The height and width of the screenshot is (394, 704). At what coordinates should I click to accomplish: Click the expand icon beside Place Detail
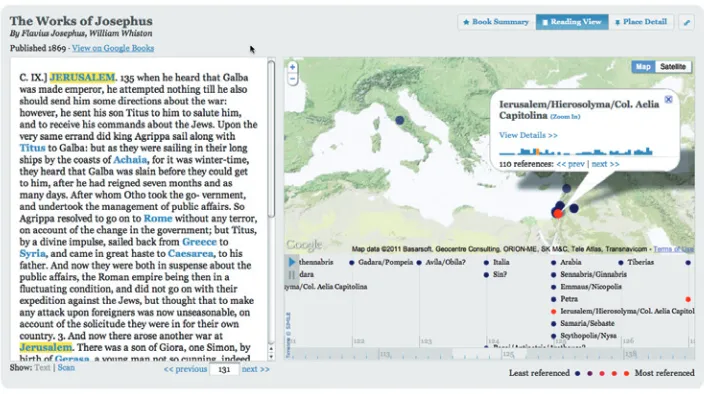point(686,22)
